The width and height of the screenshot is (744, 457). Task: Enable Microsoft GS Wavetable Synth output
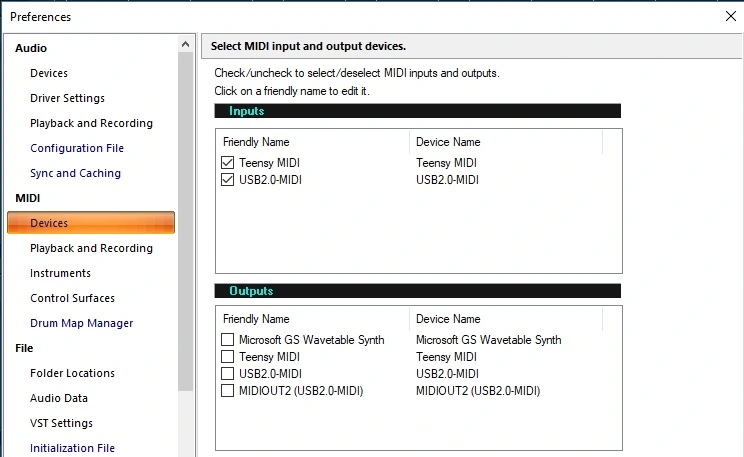click(x=228, y=340)
